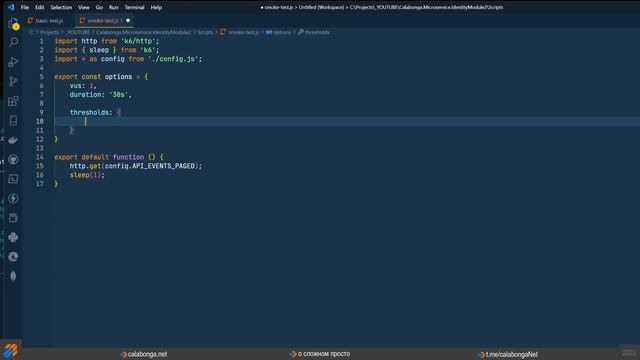The height and width of the screenshot is (360, 640).
Task: Open the GitHub view in activity bar
Action: tap(13, 159)
